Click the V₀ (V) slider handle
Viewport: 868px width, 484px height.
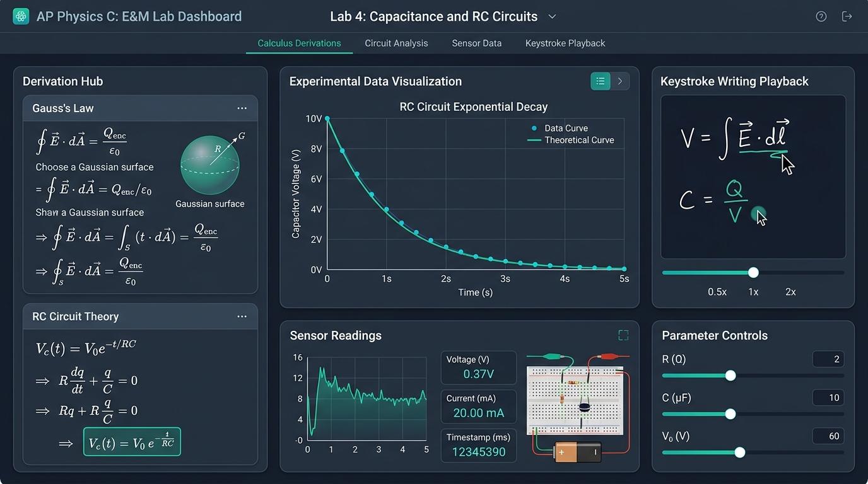pos(740,452)
